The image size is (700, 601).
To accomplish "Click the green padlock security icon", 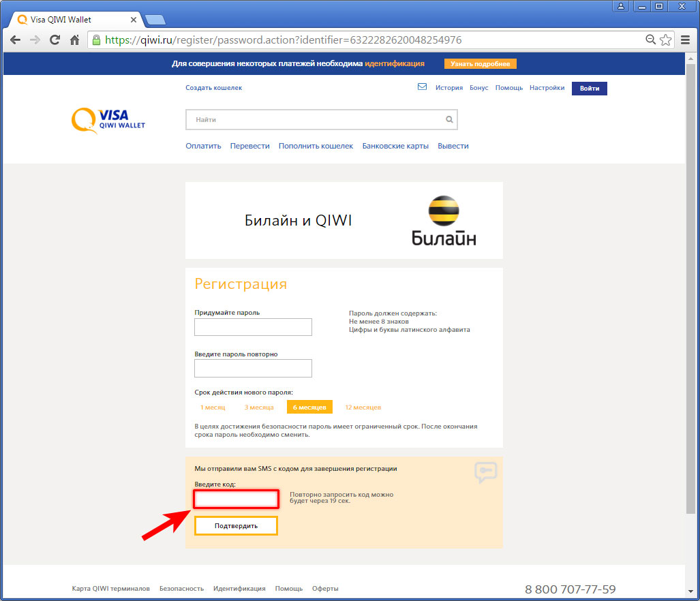I will [96, 40].
